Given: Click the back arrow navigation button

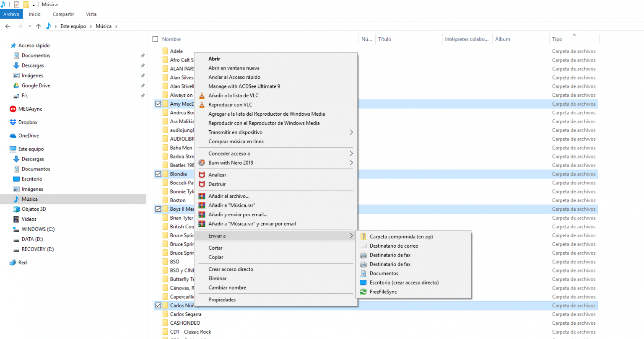Looking at the screenshot, I should pos(8,26).
